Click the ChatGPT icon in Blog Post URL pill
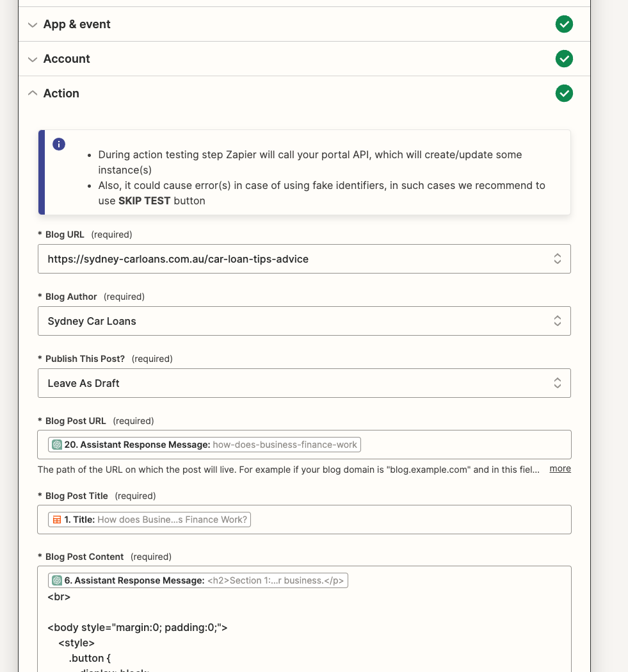 point(57,445)
